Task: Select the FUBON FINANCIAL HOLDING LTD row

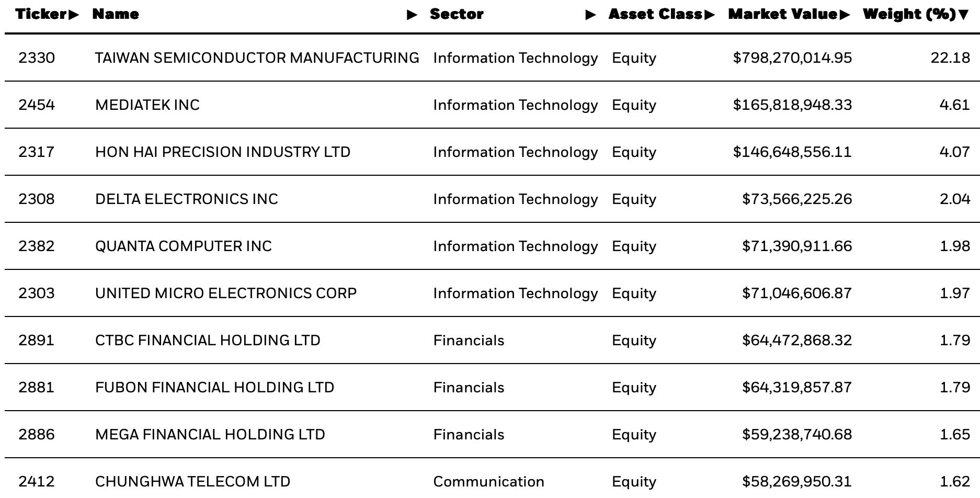Action: [492, 387]
